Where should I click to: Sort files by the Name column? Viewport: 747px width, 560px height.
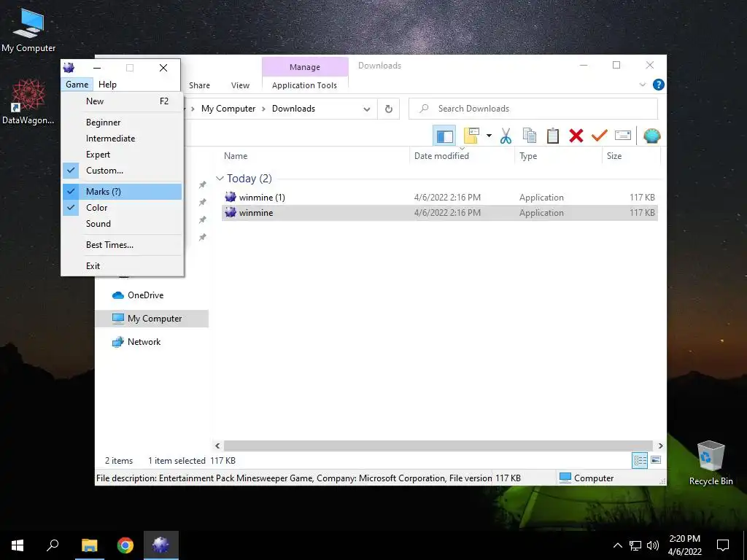[236, 156]
